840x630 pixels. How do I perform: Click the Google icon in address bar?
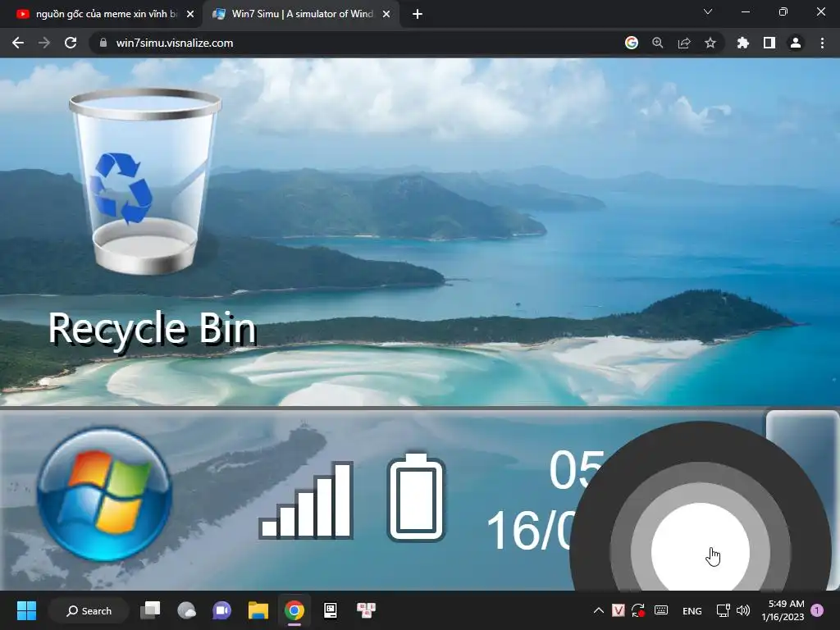[632, 43]
